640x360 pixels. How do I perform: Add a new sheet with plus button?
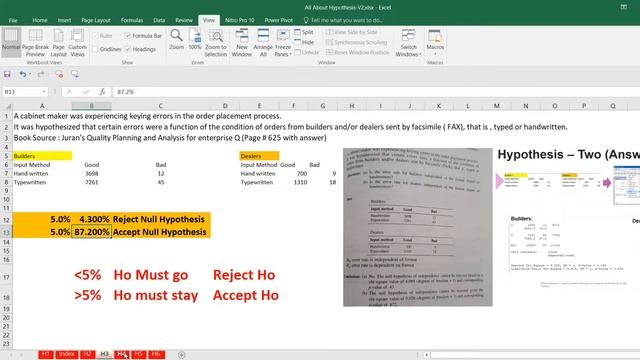(x=182, y=355)
